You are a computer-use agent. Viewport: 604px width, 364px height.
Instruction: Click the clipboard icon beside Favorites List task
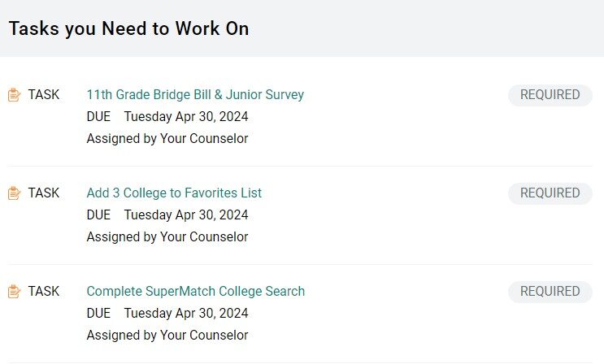15,193
